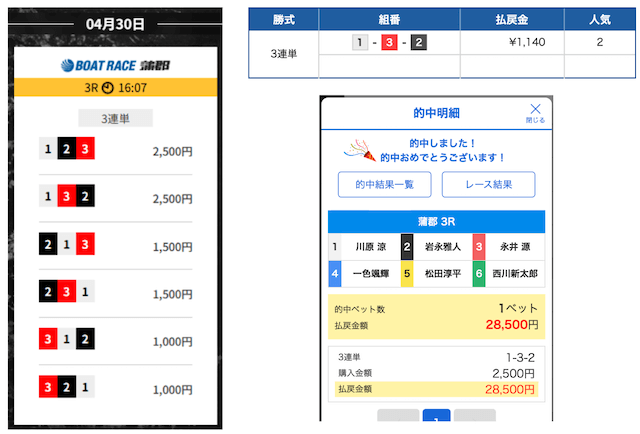Click the party popper celebration icon
The height and width of the screenshot is (434, 640).
[360, 150]
